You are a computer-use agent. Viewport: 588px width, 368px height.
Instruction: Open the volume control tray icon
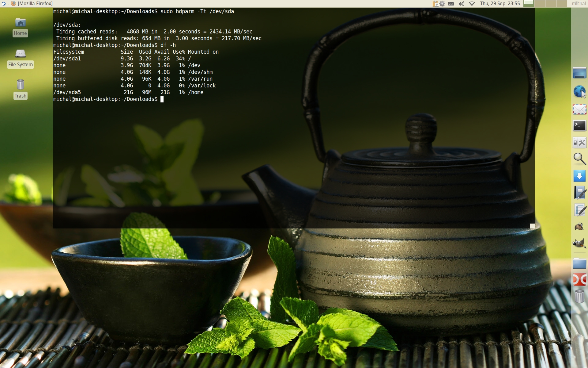point(461,4)
